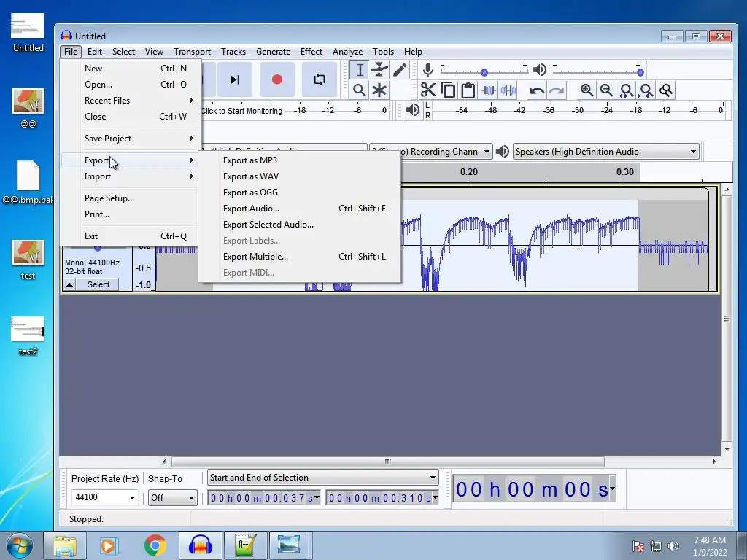Collapse the track with triangle button

[69, 285]
